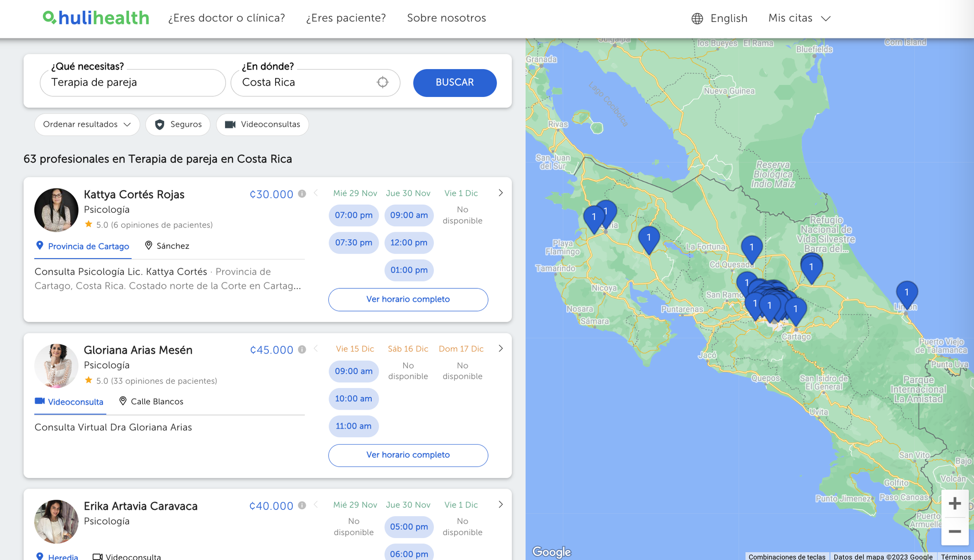The image size is (974, 560).
Task: Click the location crosshair icon in search
Action: coord(383,82)
